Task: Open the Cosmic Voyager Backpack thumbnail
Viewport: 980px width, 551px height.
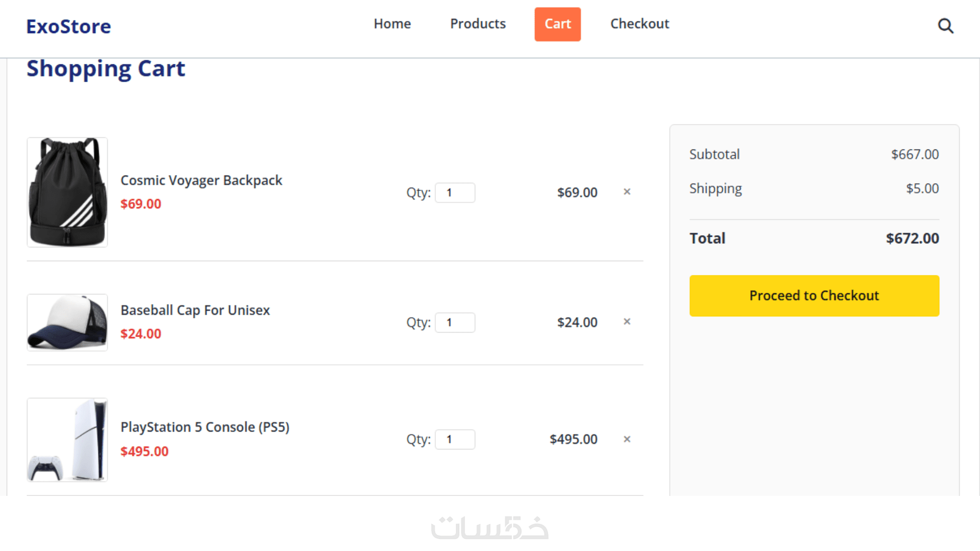Action: click(67, 192)
